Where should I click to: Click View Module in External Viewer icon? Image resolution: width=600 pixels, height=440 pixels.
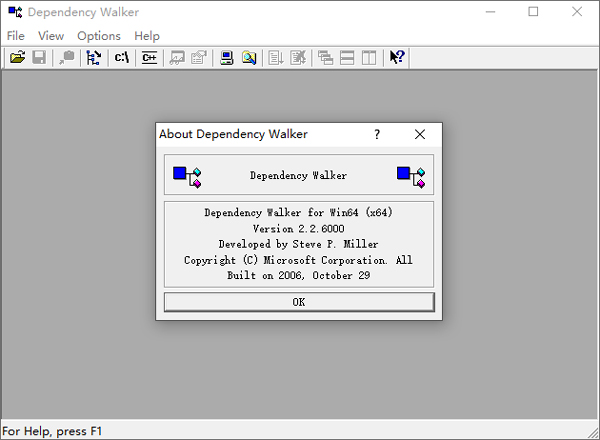tap(177, 58)
